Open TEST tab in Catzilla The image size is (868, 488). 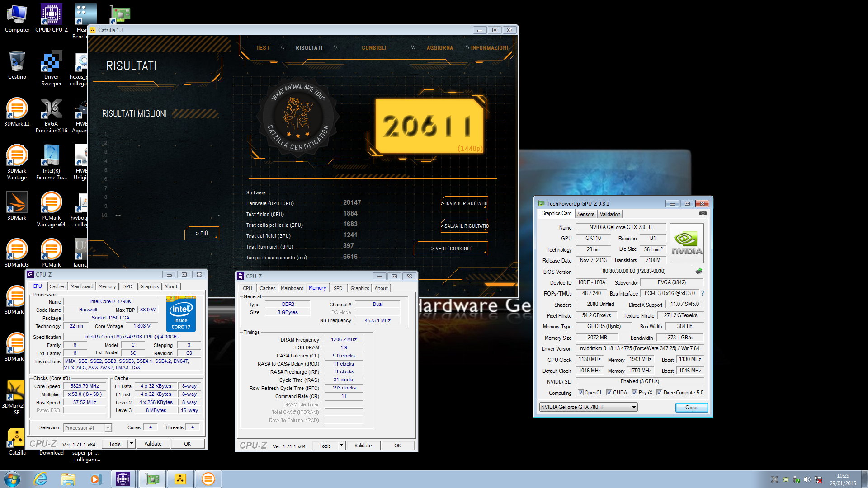point(263,48)
